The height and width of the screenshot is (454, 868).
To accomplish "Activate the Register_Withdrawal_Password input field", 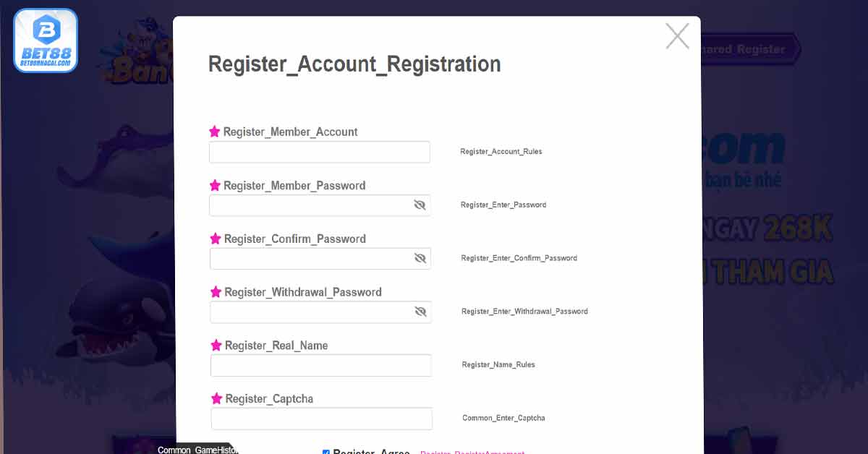I will (320, 312).
